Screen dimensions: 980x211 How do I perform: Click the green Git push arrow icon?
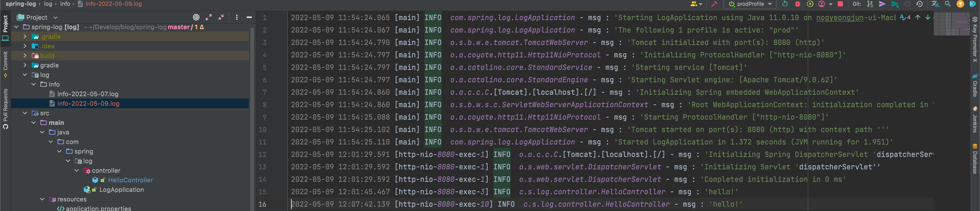(x=895, y=4)
